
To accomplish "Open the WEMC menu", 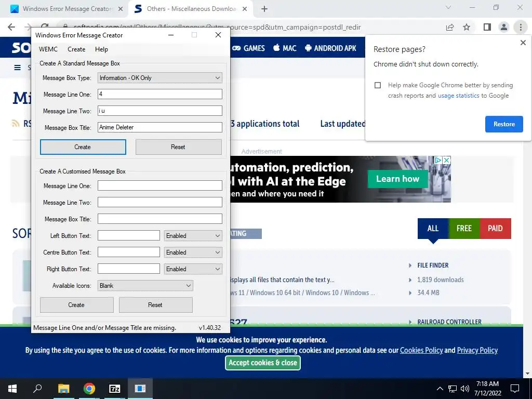I will (x=48, y=49).
